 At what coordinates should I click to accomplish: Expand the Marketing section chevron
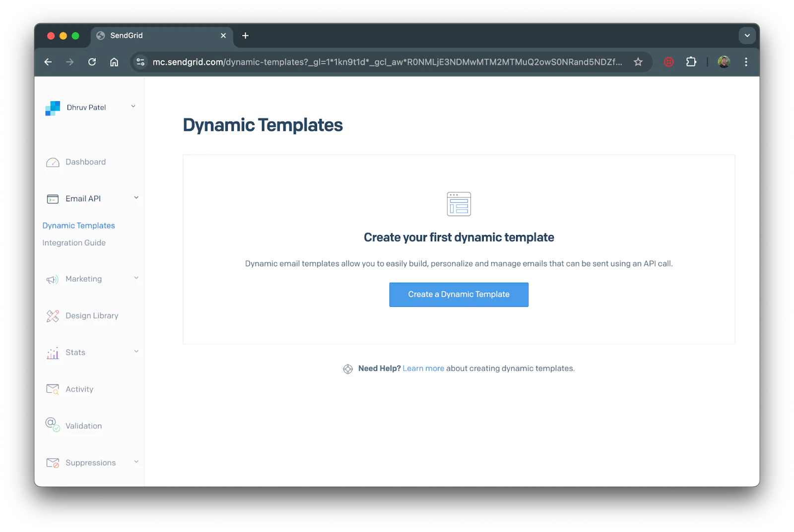(136, 279)
